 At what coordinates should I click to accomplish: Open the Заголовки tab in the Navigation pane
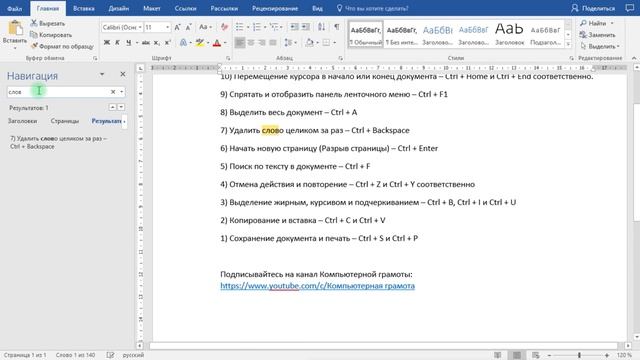pos(22,121)
